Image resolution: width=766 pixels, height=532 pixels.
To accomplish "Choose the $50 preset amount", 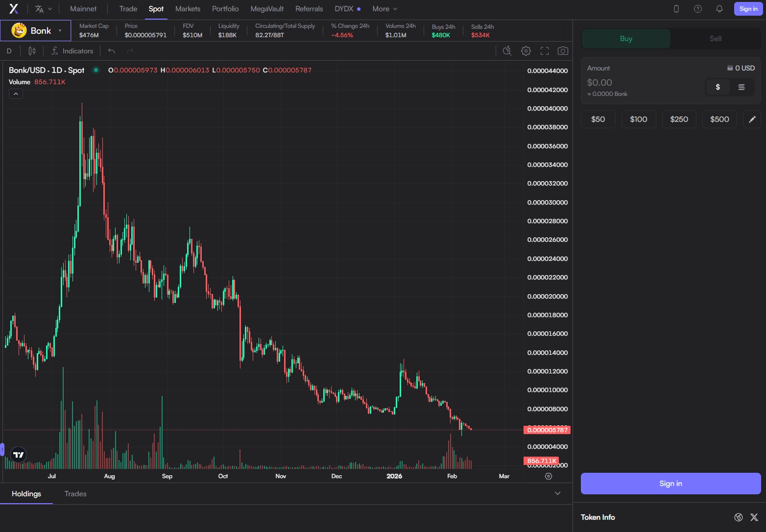I will (x=598, y=119).
